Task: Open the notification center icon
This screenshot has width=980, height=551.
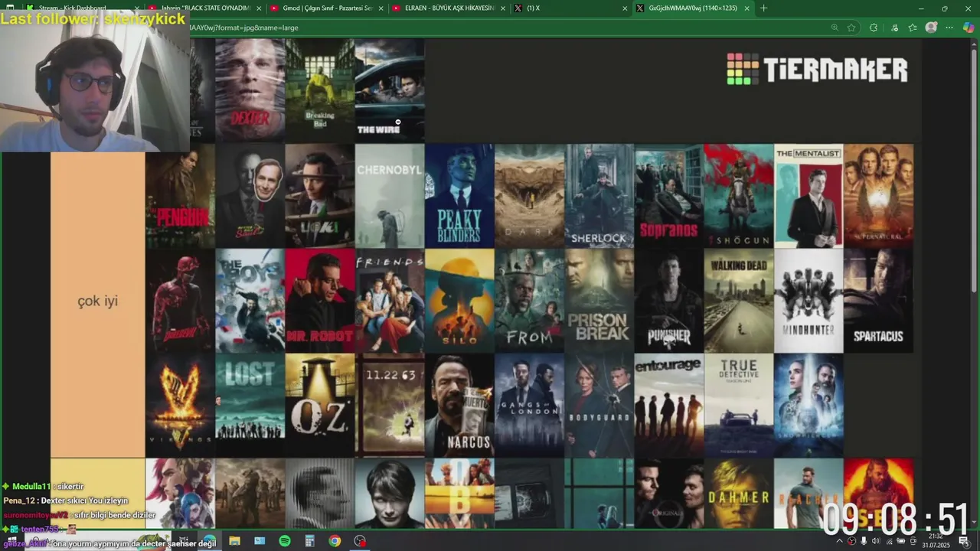Action: (x=963, y=541)
